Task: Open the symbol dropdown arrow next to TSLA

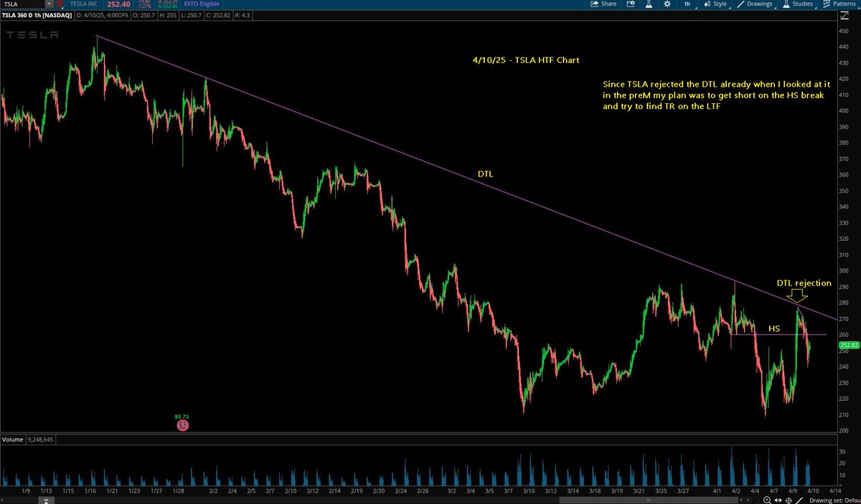Action: 51,4
